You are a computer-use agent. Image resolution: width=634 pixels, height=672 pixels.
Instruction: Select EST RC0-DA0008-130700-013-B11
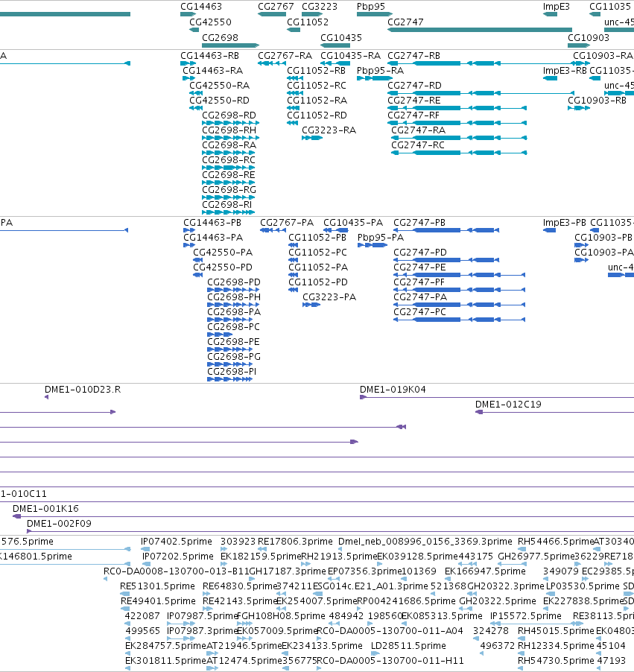176,571
